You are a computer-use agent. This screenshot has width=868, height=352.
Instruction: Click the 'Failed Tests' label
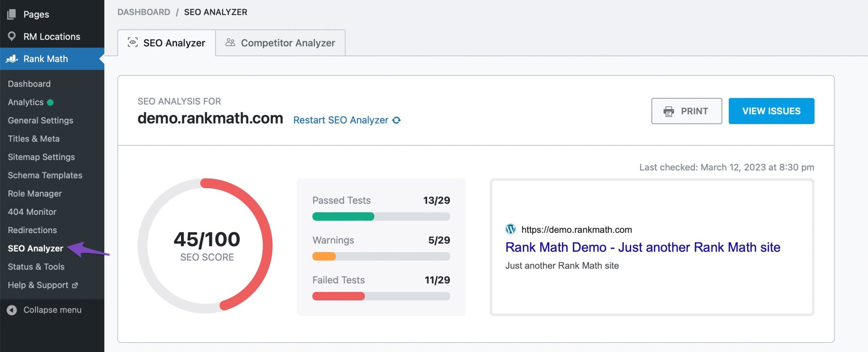click(338, 280)
